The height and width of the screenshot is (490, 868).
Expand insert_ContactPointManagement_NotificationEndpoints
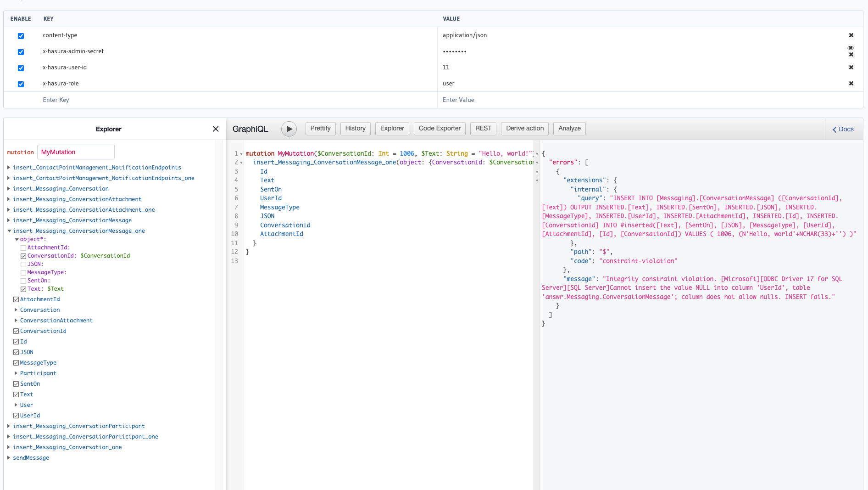9,168
